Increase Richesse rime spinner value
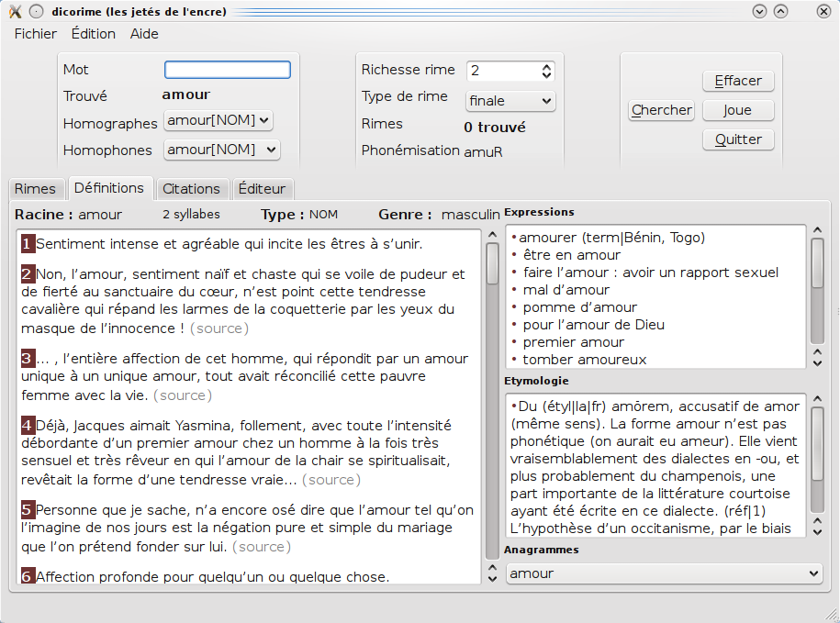This screenshot has width=840, height=623. pos(546,67)
